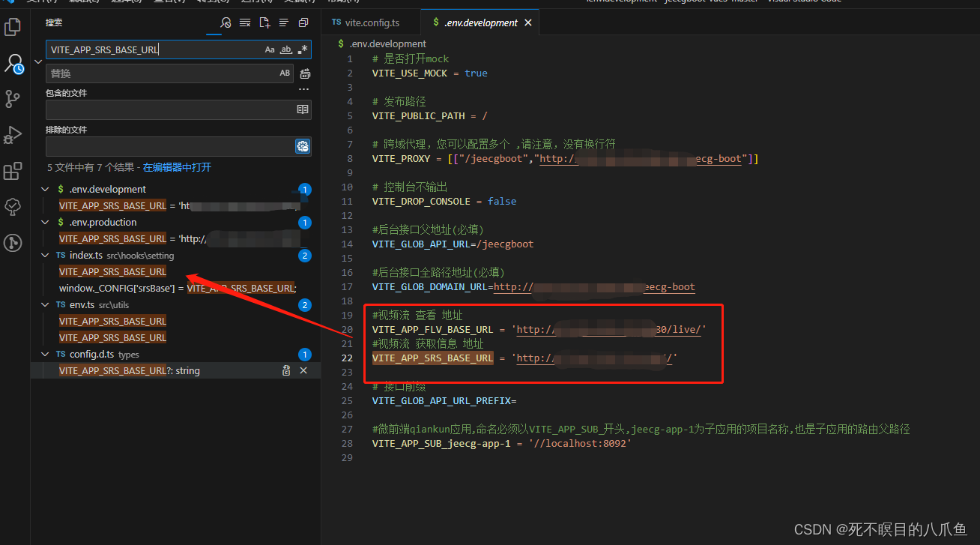
Task: Open results in a Search Editor
Action: click(x=264, y=22)
